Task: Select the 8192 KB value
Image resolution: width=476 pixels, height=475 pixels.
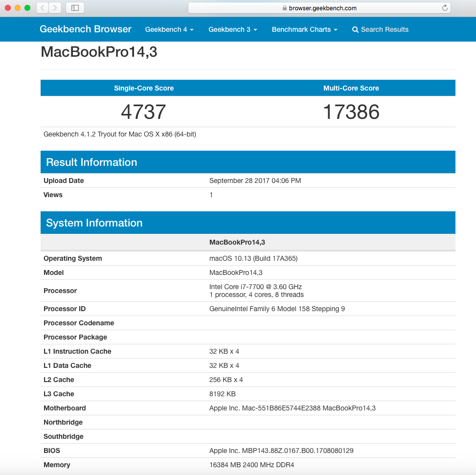Action: coord(223,394)
